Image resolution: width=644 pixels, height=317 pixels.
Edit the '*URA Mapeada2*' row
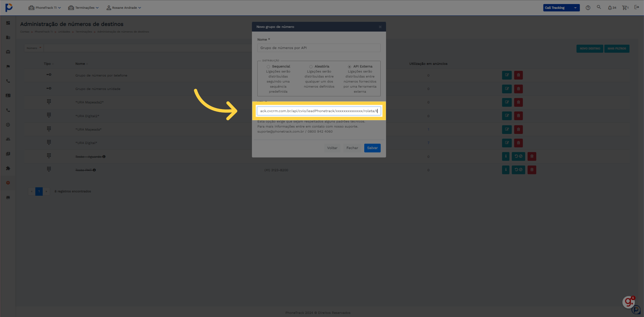coord(507,102)
